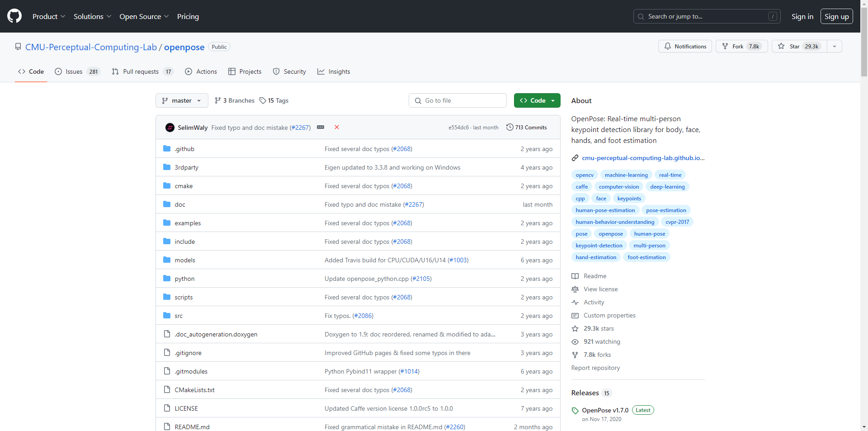Click the link icon next to website URL

pyautogui.click(x=575, y=158)
